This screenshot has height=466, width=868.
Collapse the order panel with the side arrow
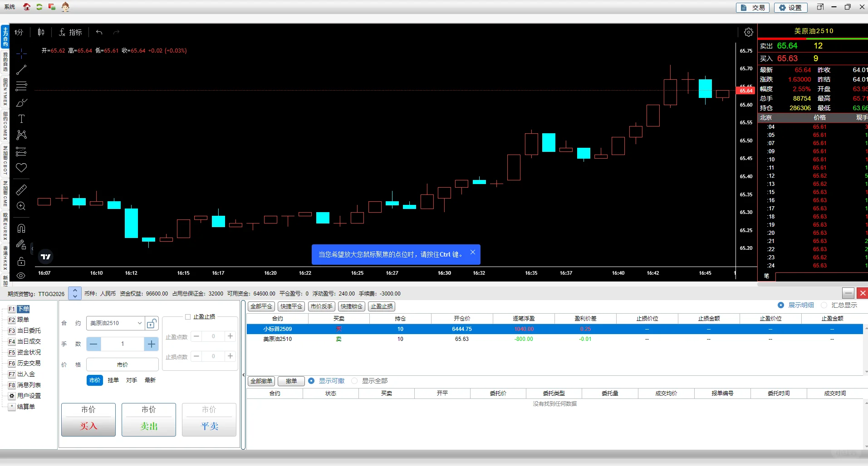[243, 375]
